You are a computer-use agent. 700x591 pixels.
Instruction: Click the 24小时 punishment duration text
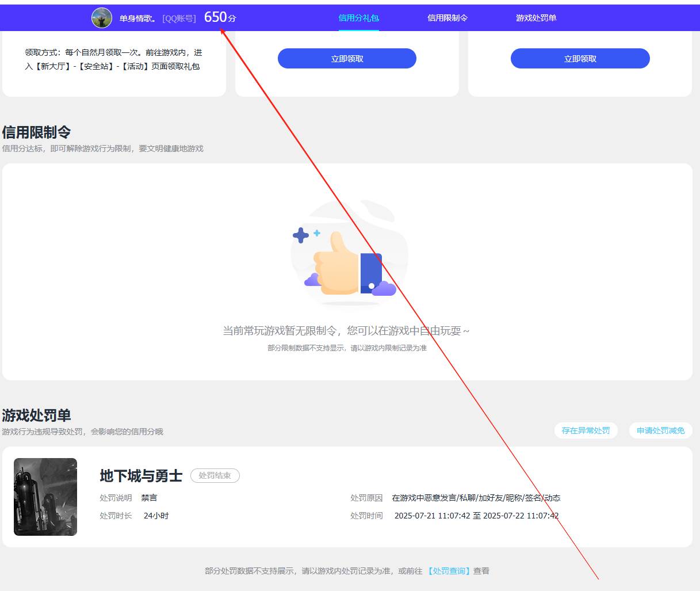156,516
